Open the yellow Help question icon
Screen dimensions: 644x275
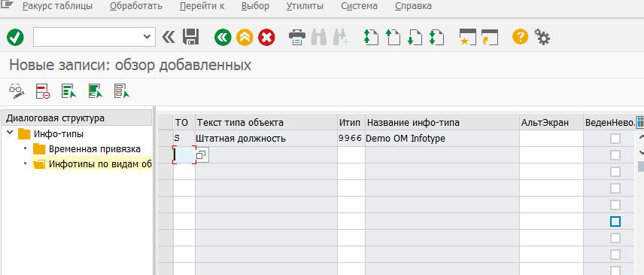pos(520,37)
